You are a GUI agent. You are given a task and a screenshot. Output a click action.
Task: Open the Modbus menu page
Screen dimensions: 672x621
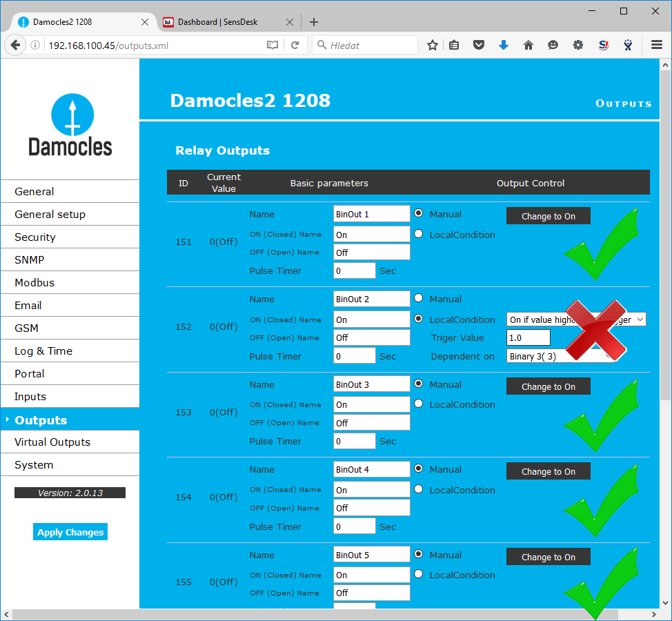pos(70,282)
